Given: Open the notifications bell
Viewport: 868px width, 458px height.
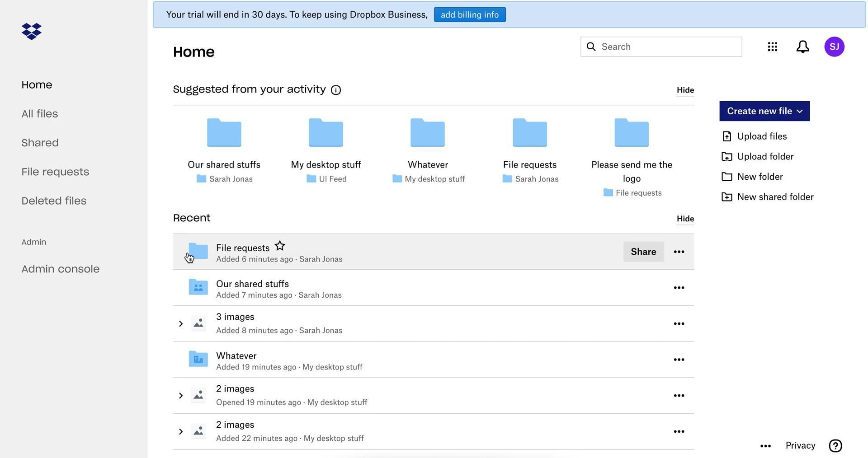Looking at the screenshot, I should click(802, 47).
